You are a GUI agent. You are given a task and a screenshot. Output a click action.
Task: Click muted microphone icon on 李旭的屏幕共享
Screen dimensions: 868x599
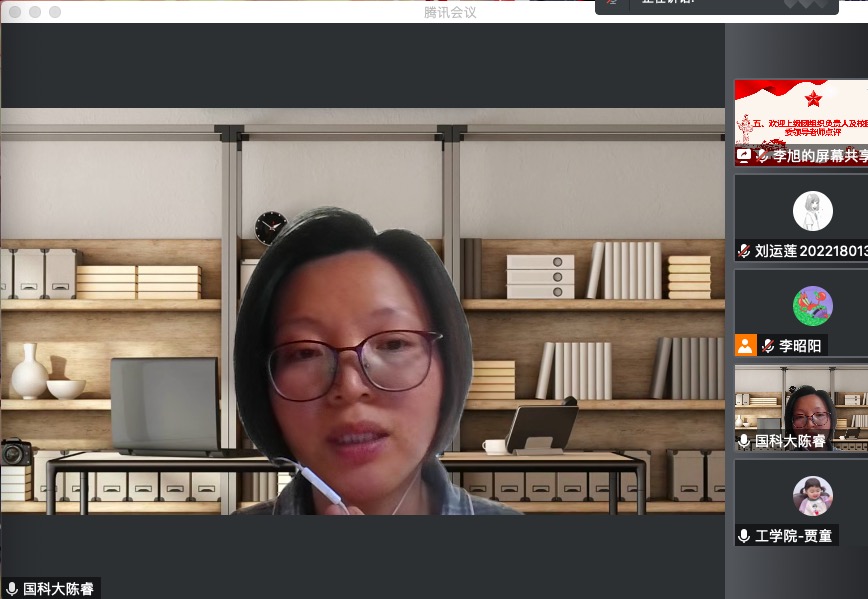coord(762,156)
